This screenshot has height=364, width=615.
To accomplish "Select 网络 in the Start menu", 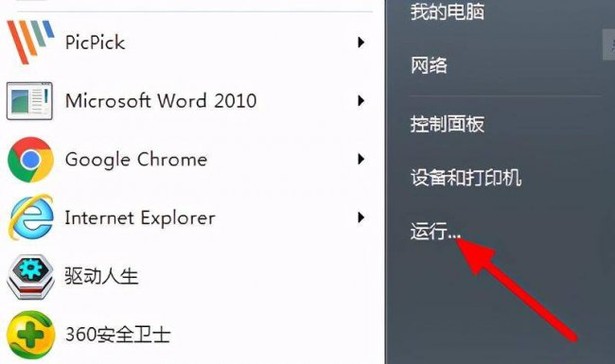I will pos(429,65).
